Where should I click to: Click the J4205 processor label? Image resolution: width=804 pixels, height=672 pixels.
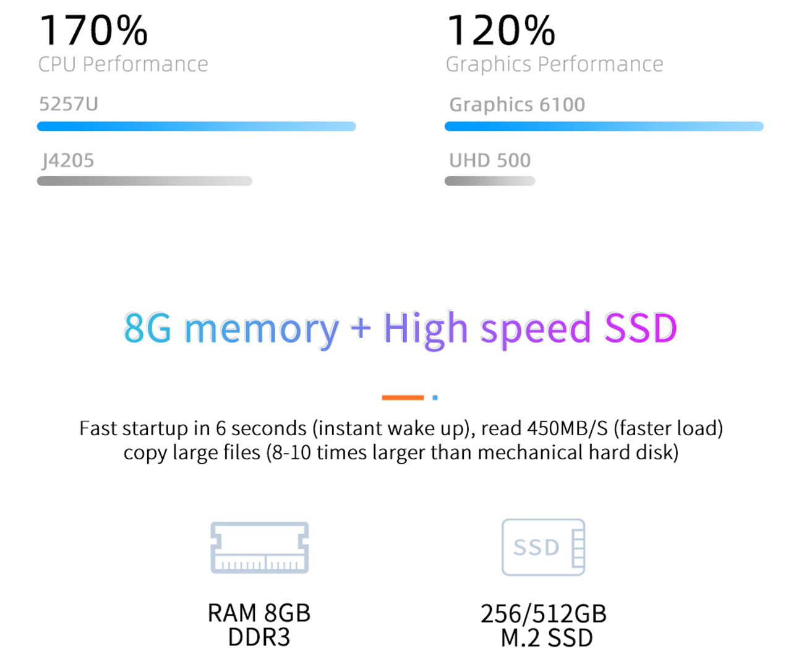[x=68, y=161]
